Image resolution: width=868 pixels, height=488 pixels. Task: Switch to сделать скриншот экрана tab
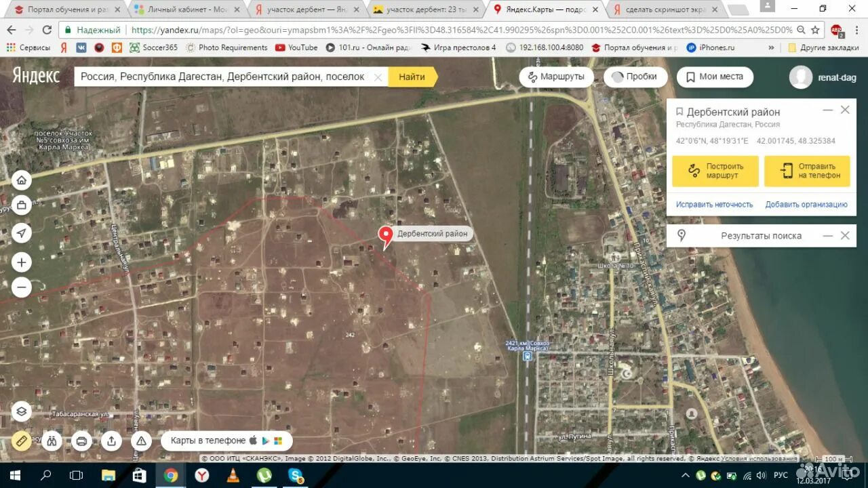click(664, 9)
